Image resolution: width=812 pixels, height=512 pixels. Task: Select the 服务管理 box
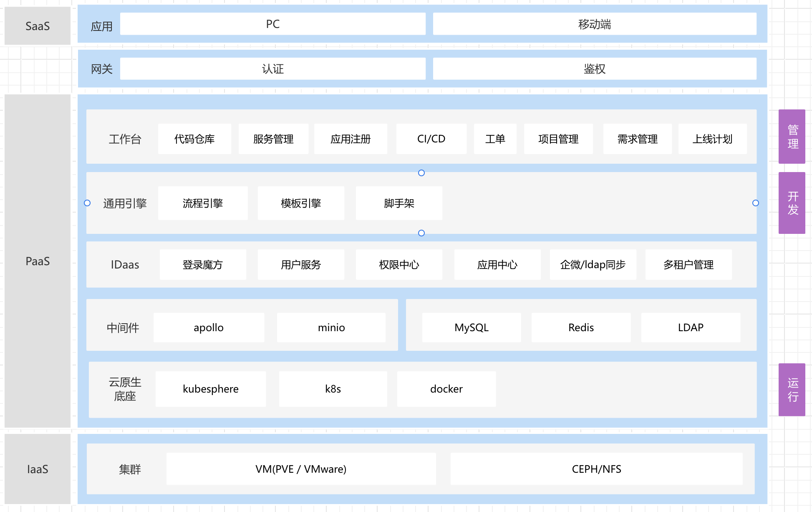(273, 139)
